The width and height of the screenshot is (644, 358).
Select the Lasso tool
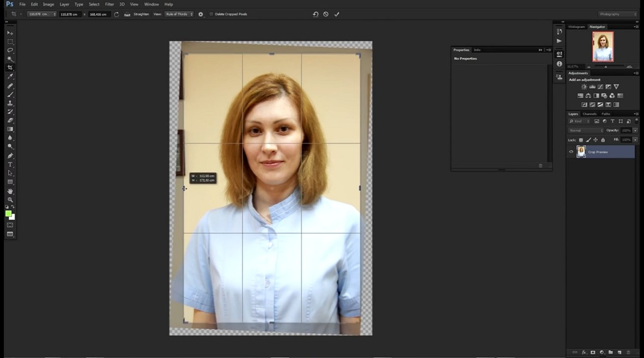[x=10, y=50]
